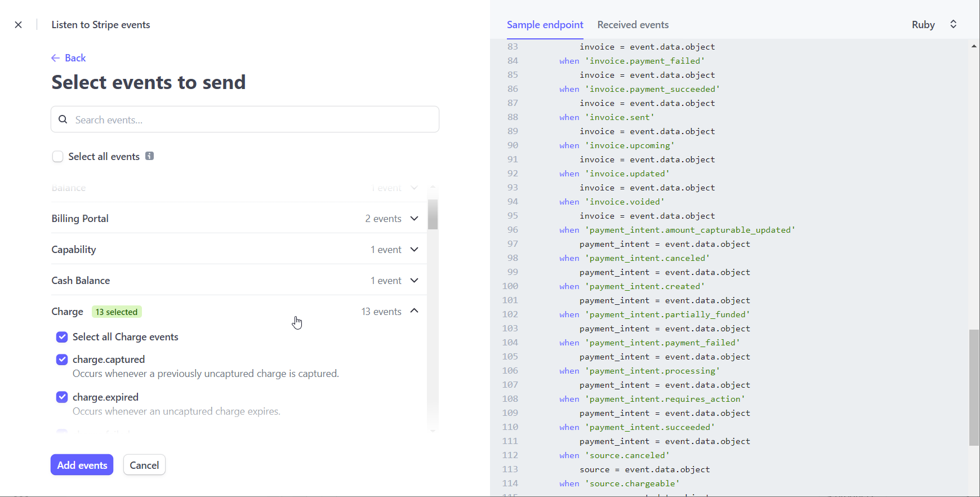This screenshot has height=497, width=980.
Task: Click the 'invoice.voided' code line
Action: pos(612,202)
